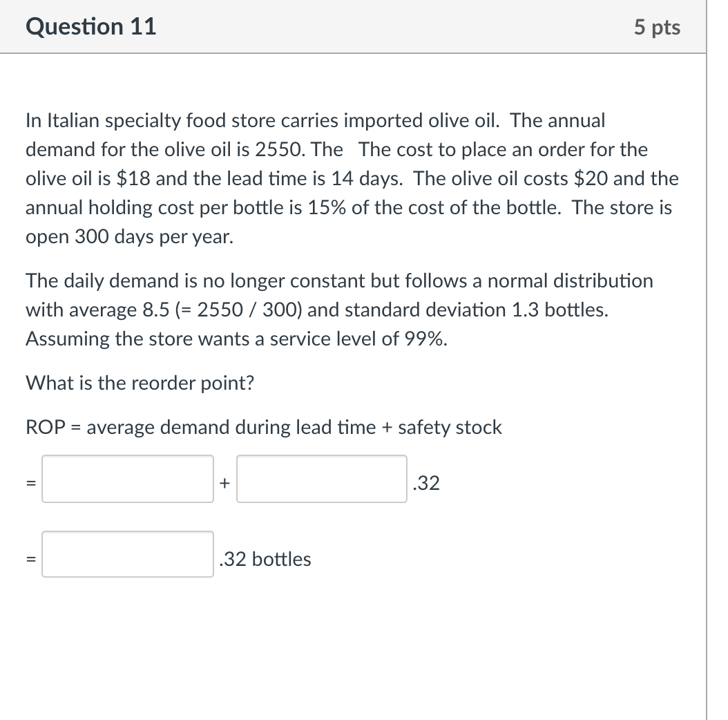Viewport: 728px width, 720px height.
Task: Click the bottom answer box before .32 bottles
Action: click(127, 555)
